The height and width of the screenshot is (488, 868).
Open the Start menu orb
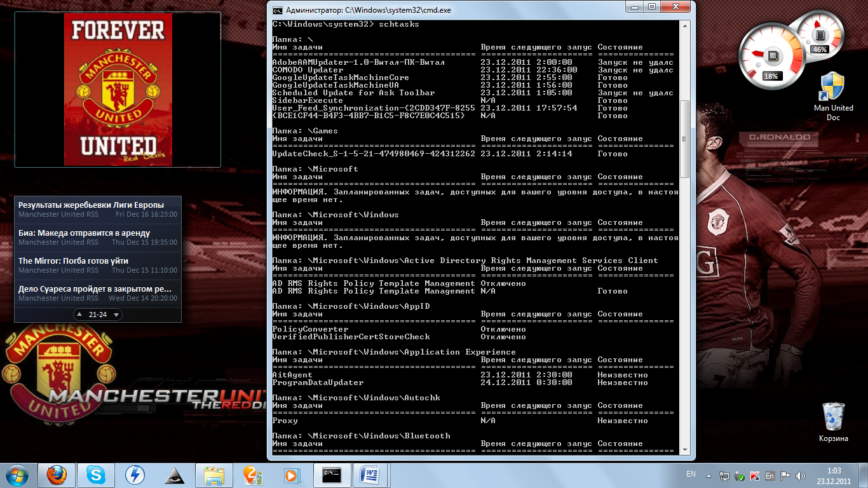point(18,475)
